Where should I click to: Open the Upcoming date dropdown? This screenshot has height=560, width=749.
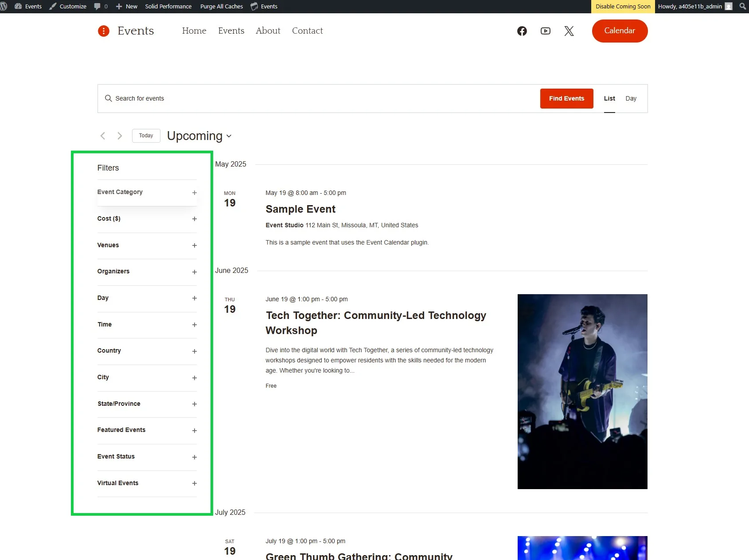coord(199,136)
